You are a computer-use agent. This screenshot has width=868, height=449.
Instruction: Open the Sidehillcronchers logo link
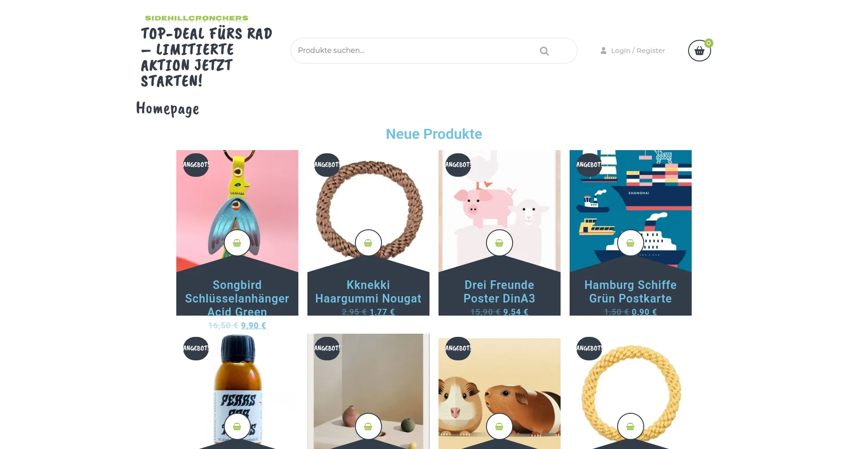[x=197, y=19]
